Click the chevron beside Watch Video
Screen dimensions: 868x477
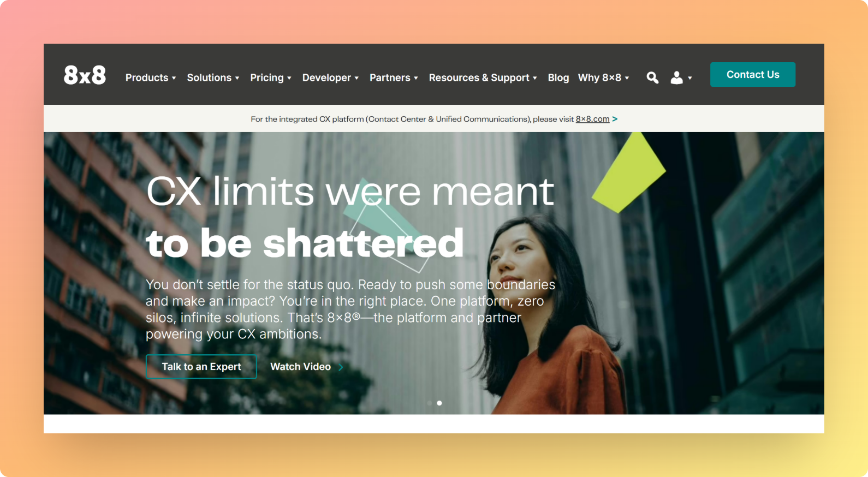[341, 367]
